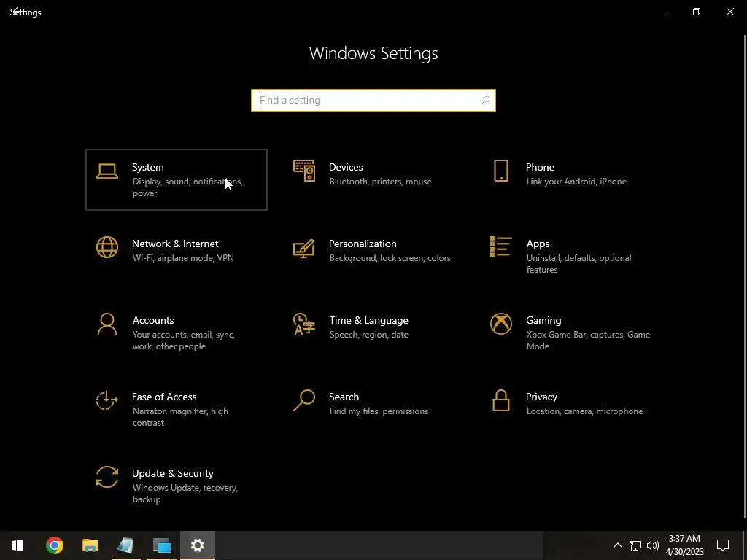Select the Gaming category title

click(x=543, y=321)
